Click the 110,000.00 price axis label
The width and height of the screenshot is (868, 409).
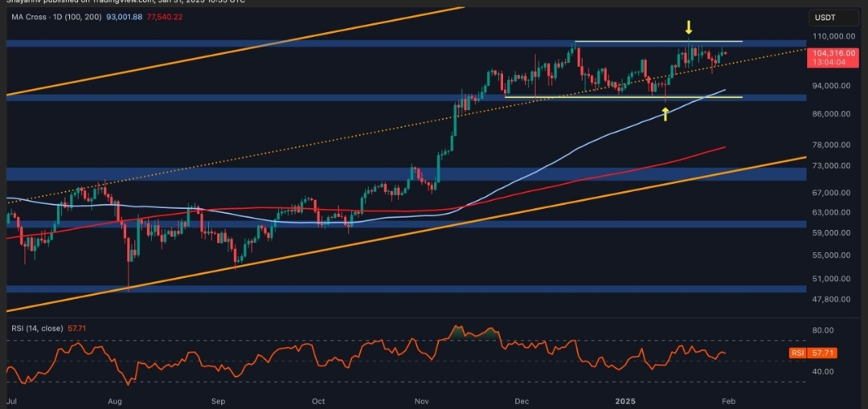click(832, 36)
